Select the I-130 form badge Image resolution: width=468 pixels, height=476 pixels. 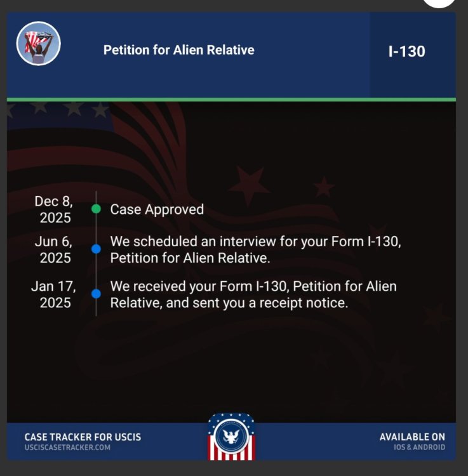[x=406, y=51]
